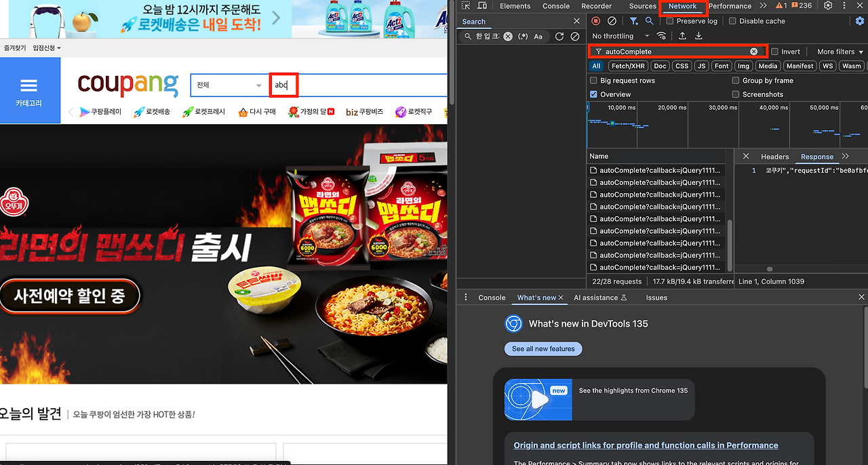Show more DevTools tabs chevron
This screenshot has width=868, height=465.
763,5
